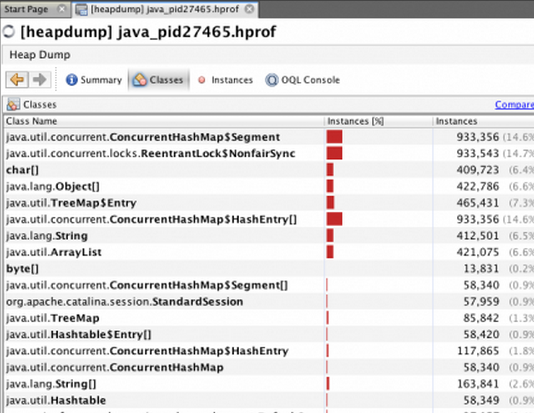Select the java.util.concurrent.ConcurrentHashMap row
Image resolution: width=534 pixels, height=413 pixels.
click(x=269, y=367)
